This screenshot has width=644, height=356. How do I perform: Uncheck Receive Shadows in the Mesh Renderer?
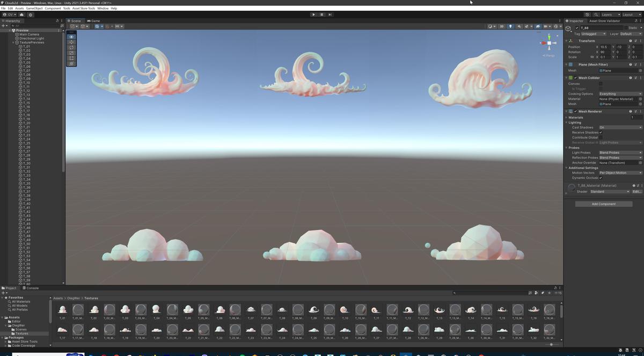coord(601,132)
